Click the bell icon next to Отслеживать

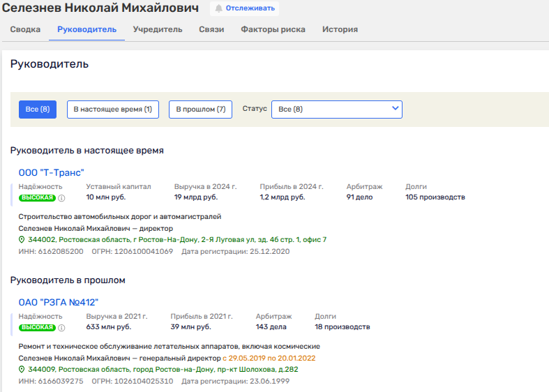[219, 9]
